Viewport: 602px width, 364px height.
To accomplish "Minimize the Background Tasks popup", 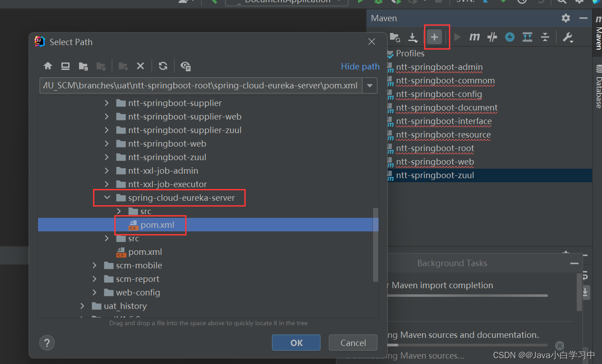I will [574, 263].
